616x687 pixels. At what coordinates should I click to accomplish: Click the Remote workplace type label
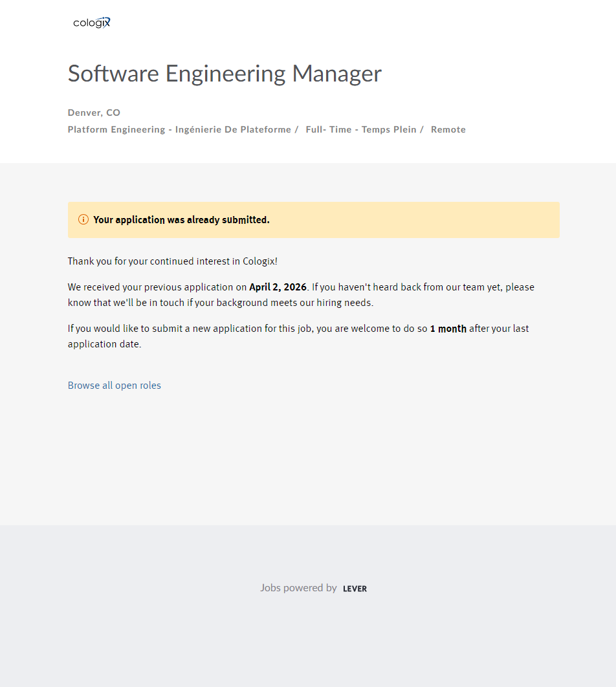pos(448,129)
